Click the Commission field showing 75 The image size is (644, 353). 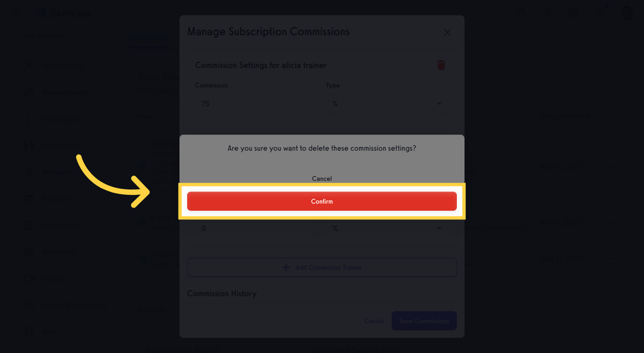(x=256, y=104)
